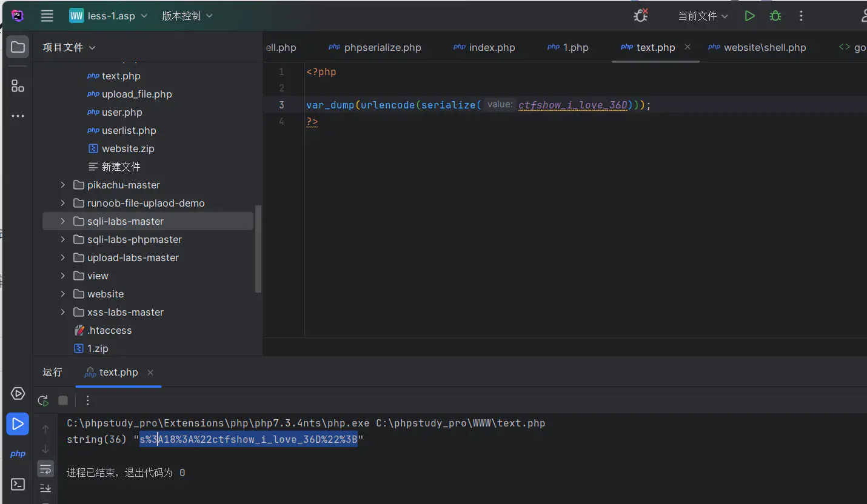
Task: Run the current file with green arrow
Action: 749,16
